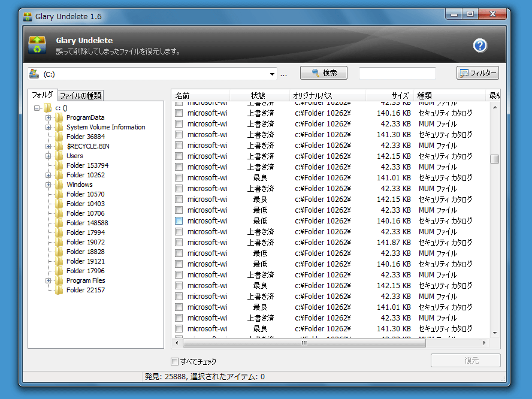Expand the ProgramData folder node
This screenshot has height=399, width=532.
pyautogui.click(x=48, y=118)
